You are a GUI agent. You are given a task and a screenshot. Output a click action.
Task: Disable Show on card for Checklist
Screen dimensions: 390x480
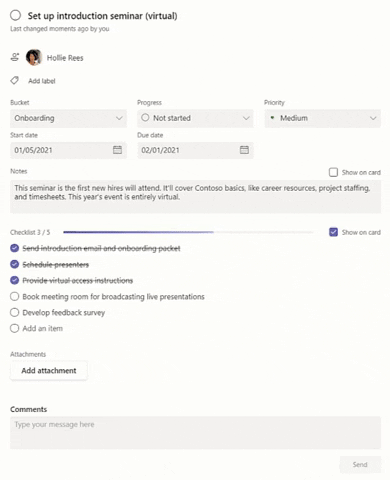coord(333,232)
